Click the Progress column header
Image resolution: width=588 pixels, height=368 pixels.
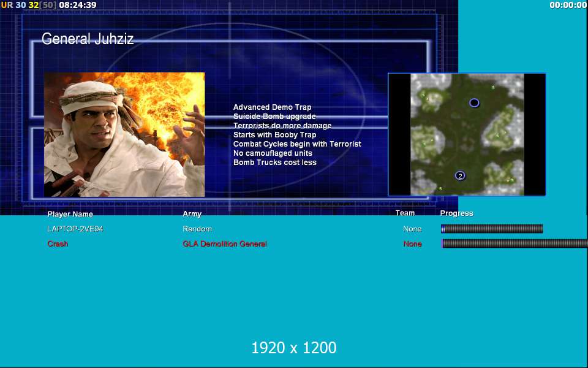[456, 213]
